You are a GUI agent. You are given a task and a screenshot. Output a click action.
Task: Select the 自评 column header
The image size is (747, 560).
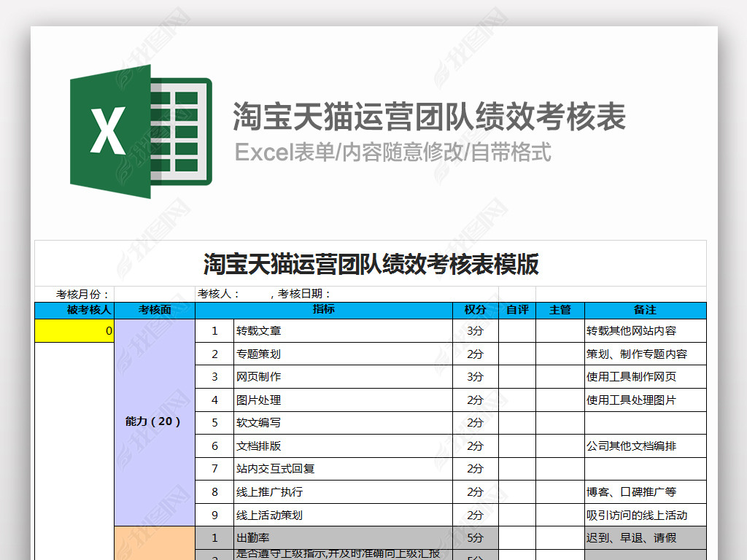pos(517,310)
